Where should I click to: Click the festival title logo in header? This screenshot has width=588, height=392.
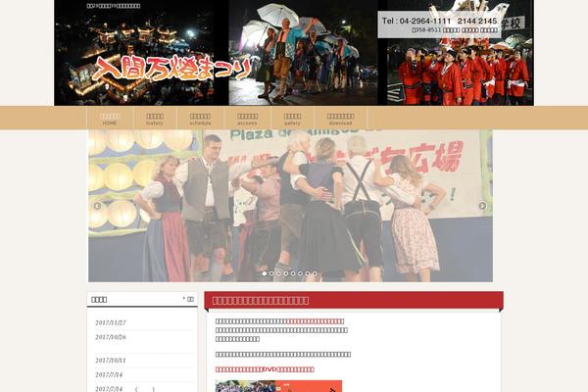tap(171, 68)
